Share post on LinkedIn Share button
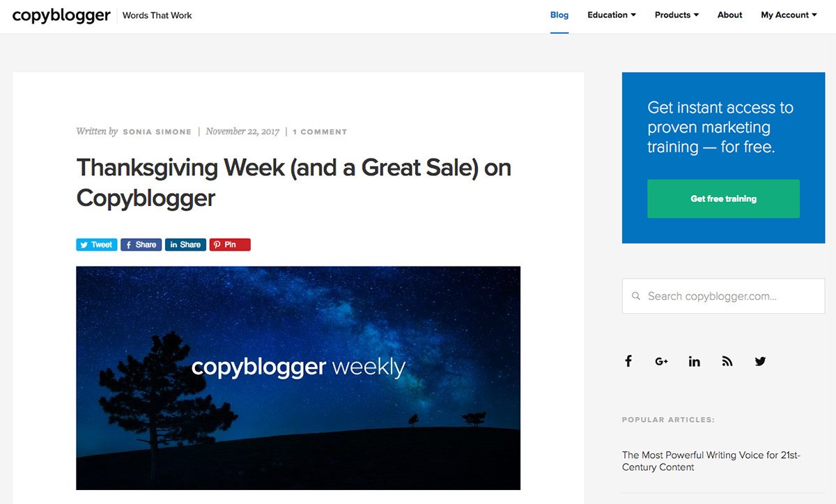 click(185, 244)
